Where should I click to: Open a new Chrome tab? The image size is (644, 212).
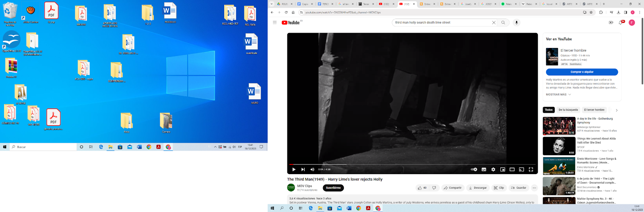tap(603, 4)
